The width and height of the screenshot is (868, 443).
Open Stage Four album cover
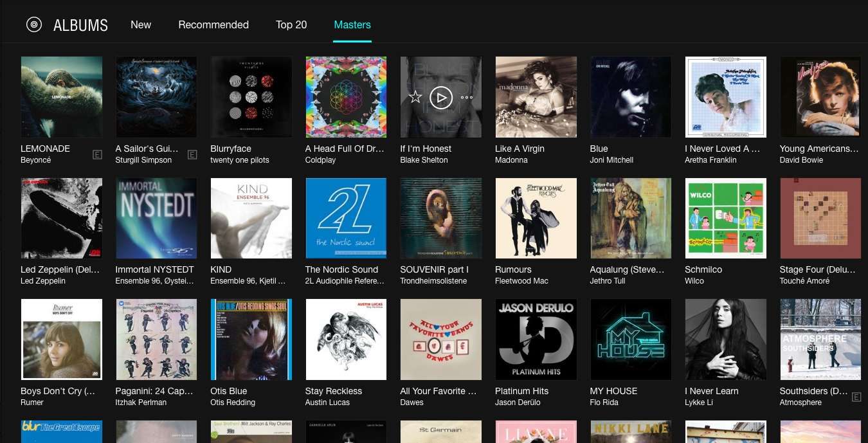820,219
